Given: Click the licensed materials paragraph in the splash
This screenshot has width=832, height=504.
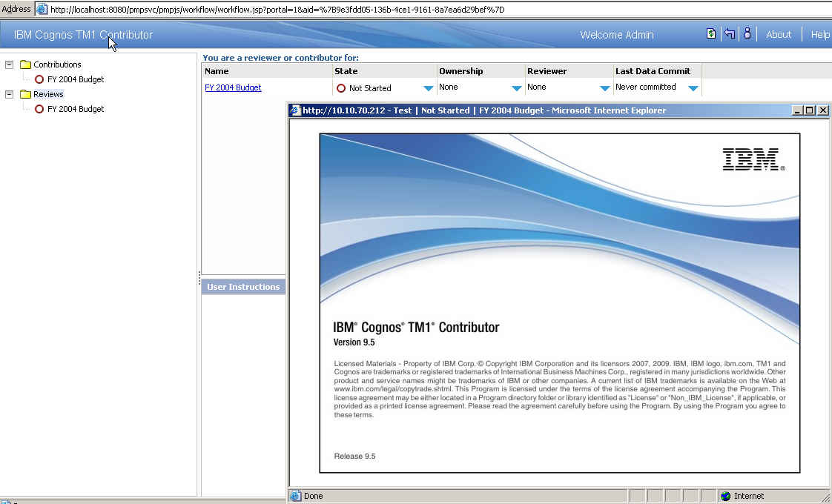Looking at the screenshot, I should coord(560,389).
